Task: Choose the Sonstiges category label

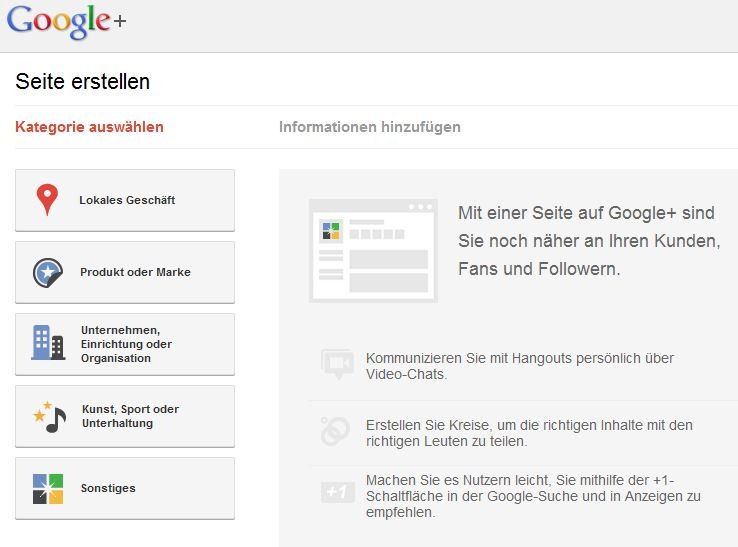Action: pyautogui.click(x=108, y=488)
